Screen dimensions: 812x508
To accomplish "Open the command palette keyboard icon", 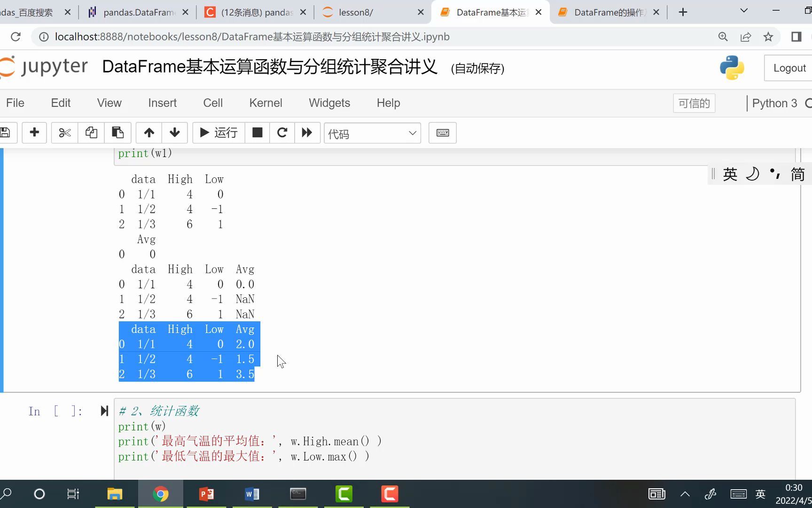I will [x=442, y=133].
